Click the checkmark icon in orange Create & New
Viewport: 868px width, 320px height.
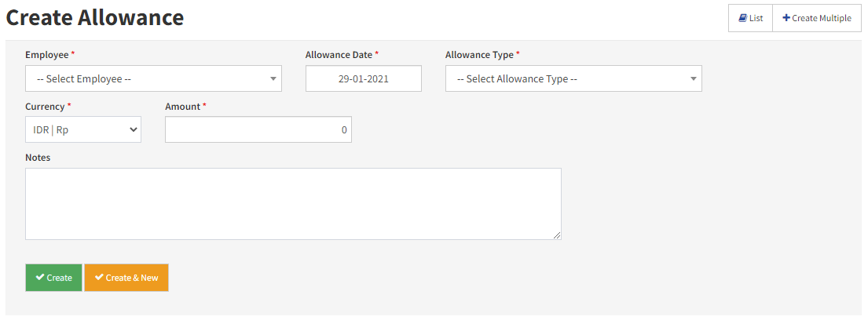99,277
